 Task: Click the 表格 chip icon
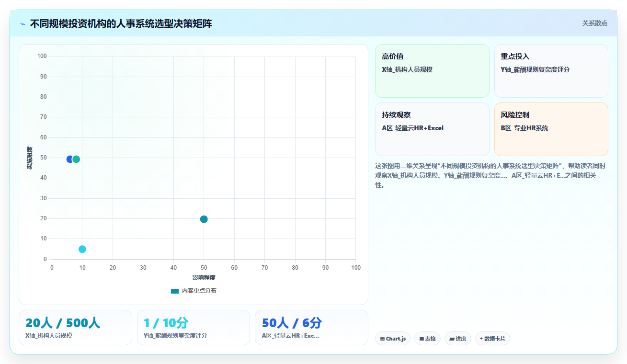pyautogui.click(x=422, y=339)
